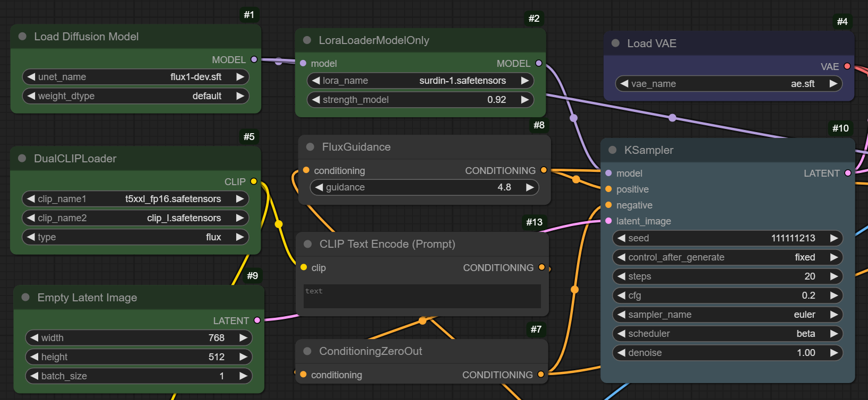Increase the steps value with right arrow
The image size is (868, 400).
(834, 276)
